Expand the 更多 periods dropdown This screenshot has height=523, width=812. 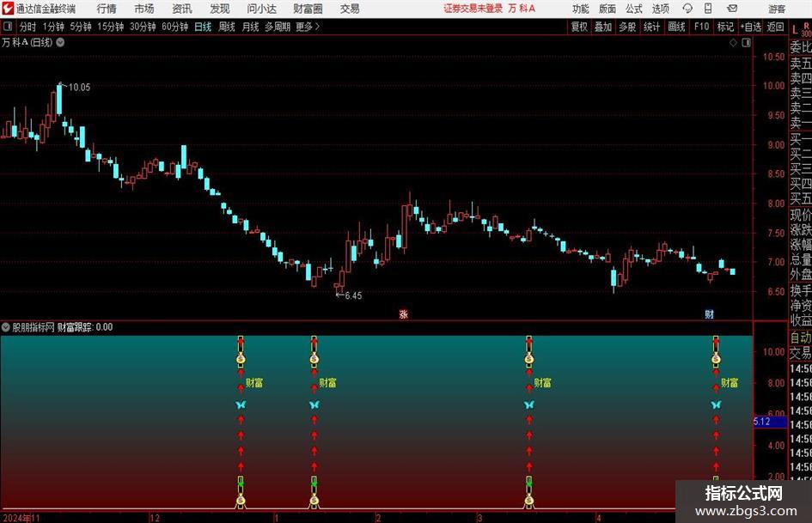click(x=308, y=27)
